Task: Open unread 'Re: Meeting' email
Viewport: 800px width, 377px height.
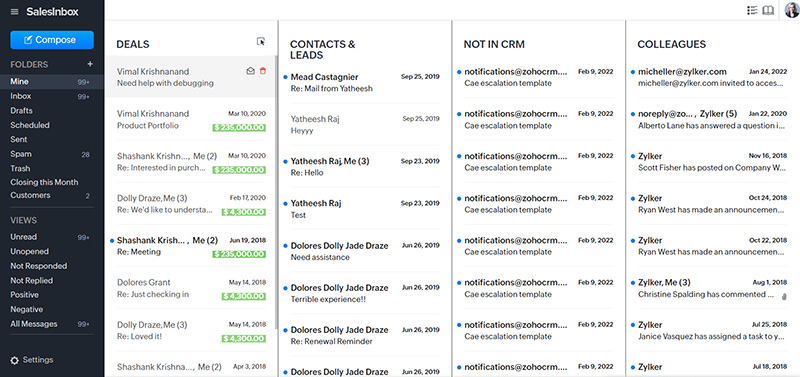Action: pos(190,245)
